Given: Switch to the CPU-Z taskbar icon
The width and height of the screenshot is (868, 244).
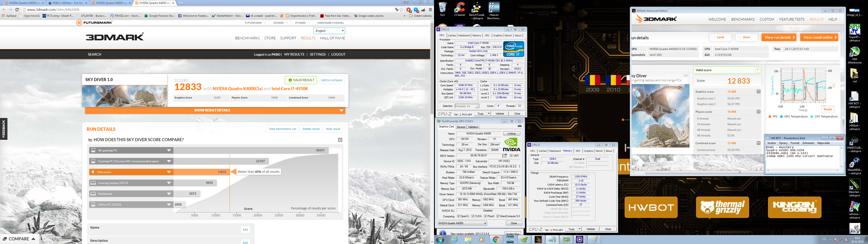Looking at the screenshot, I should point(580,240).
